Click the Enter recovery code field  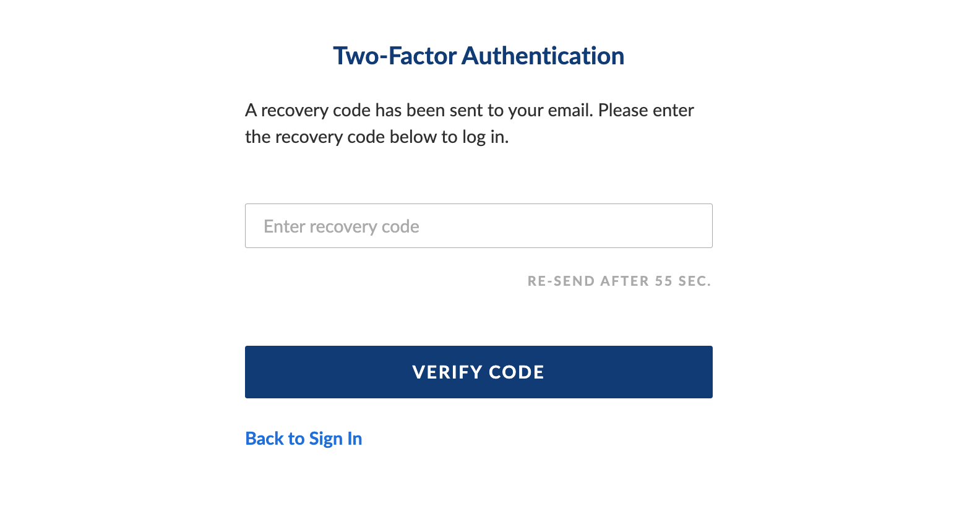tap(478, 226)
